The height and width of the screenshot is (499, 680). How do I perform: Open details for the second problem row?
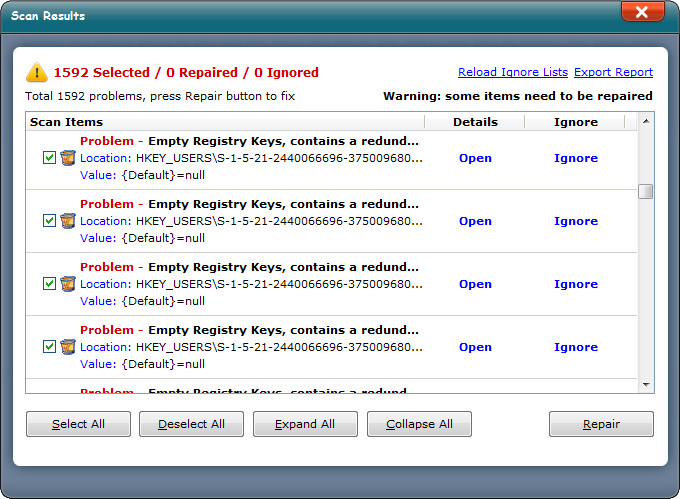(x=475, y=221)
